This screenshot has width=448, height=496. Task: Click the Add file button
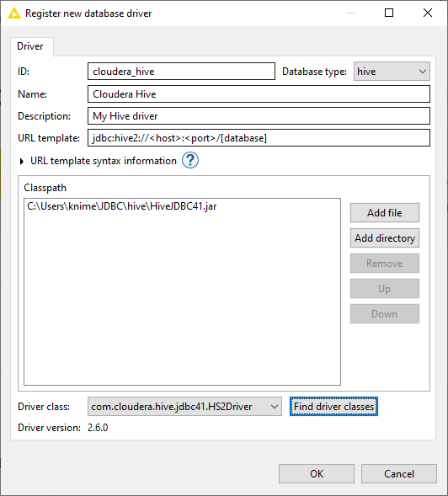coord(385,213)
